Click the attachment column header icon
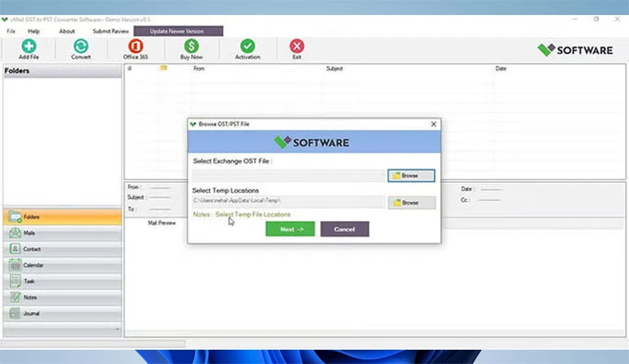Viewport: 629px width, 364px height. pyautogui.click(x=129, y=68)
